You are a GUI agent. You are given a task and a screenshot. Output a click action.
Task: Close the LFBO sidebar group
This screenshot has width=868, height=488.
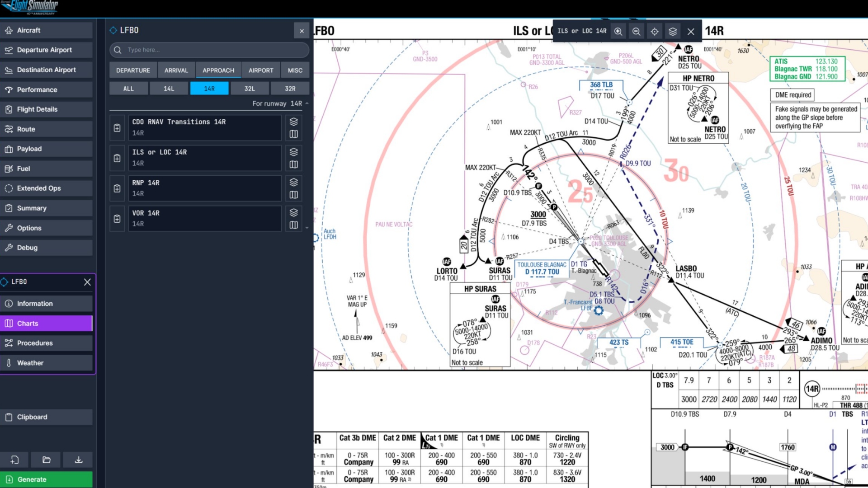[x=87, y=282]
